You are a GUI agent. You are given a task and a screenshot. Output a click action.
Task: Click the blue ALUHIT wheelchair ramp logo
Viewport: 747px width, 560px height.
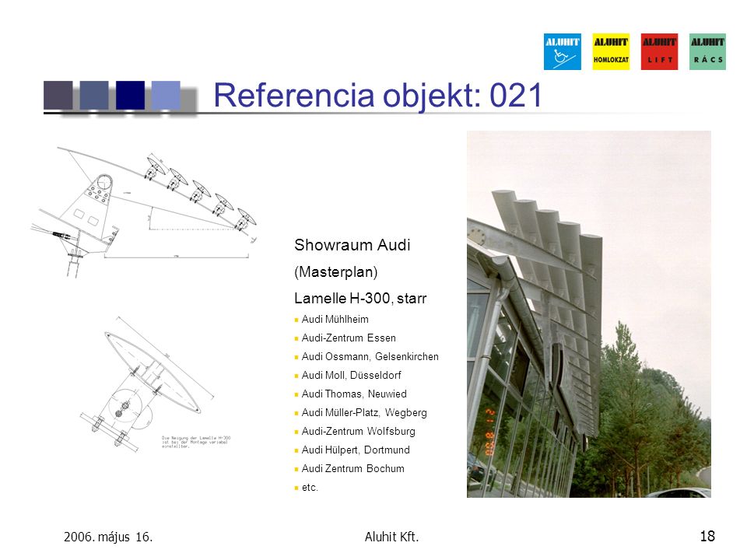coord(562,51)
